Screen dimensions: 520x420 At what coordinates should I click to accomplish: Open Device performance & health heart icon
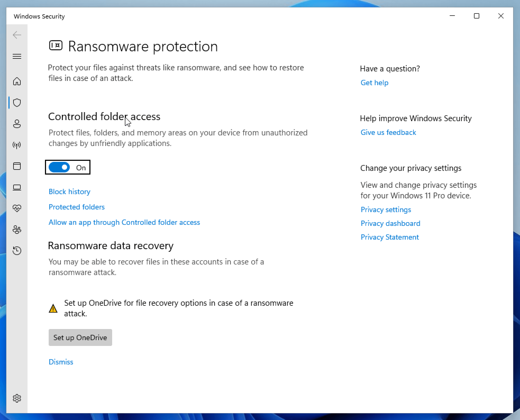pos(17,208)
